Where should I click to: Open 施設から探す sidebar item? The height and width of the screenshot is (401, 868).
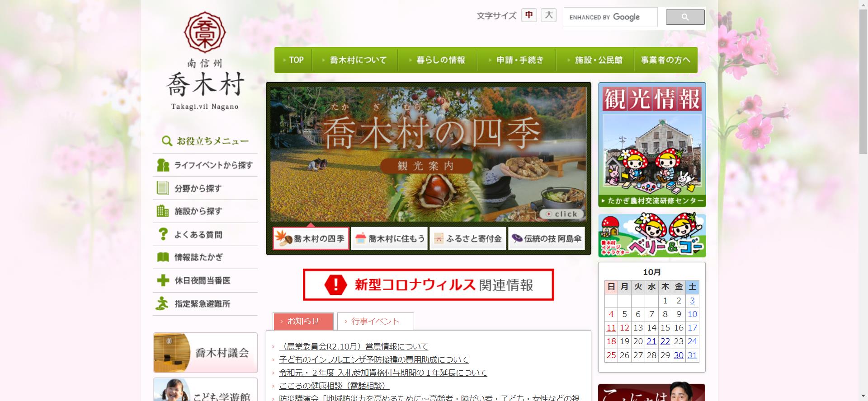(x=205, y=211)
